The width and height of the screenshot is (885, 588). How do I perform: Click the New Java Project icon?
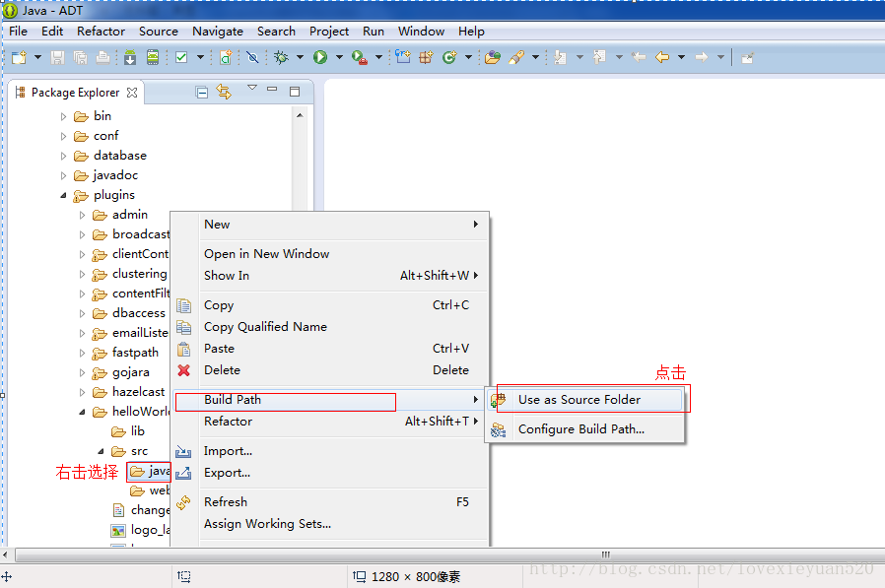coord(403,56)
